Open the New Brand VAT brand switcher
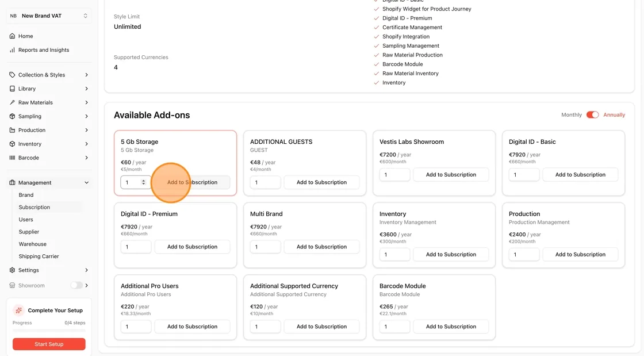Screen dimensions: 644x356 49,16
